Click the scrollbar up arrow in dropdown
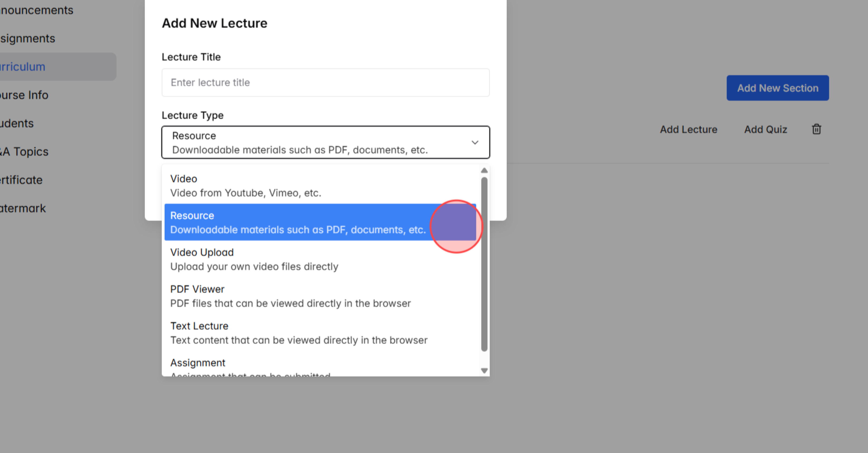The height and width of the screenshot is (453, 868). (x=484, y=170)
